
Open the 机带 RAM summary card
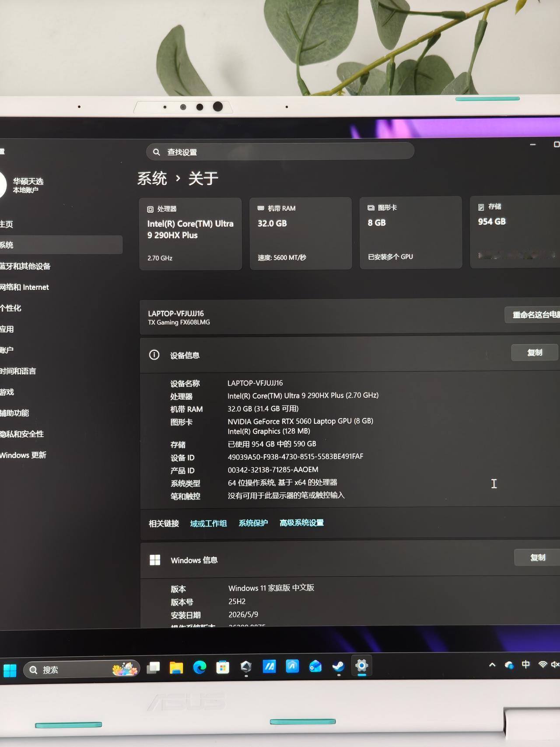(301, 233)
